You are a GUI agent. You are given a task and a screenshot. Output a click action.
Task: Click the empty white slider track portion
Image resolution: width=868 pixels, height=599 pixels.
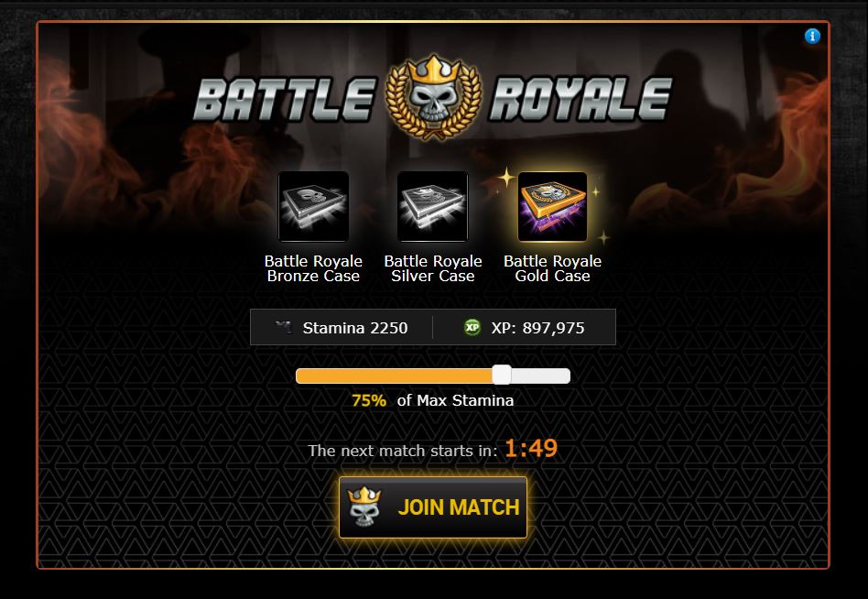pyautogui.click(x=541, y=376)
